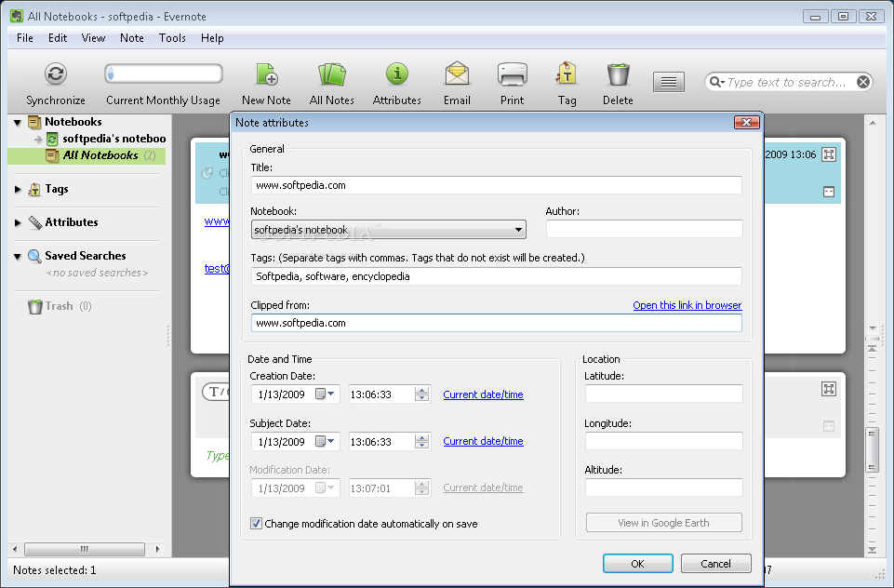Create a note with New Note icon

[x=266, y=74]
